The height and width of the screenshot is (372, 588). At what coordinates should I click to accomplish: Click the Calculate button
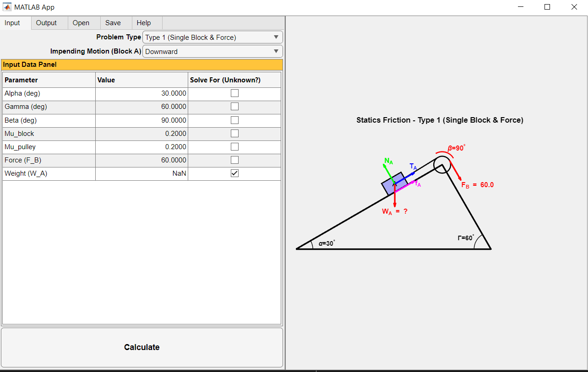pyautogui.click(x=142, y=347)
